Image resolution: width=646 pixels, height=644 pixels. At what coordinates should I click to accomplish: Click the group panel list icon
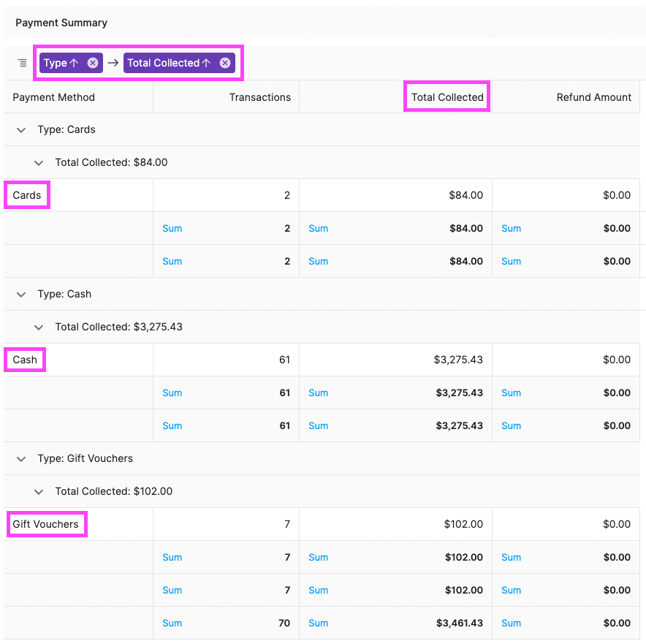pos(22,64)
